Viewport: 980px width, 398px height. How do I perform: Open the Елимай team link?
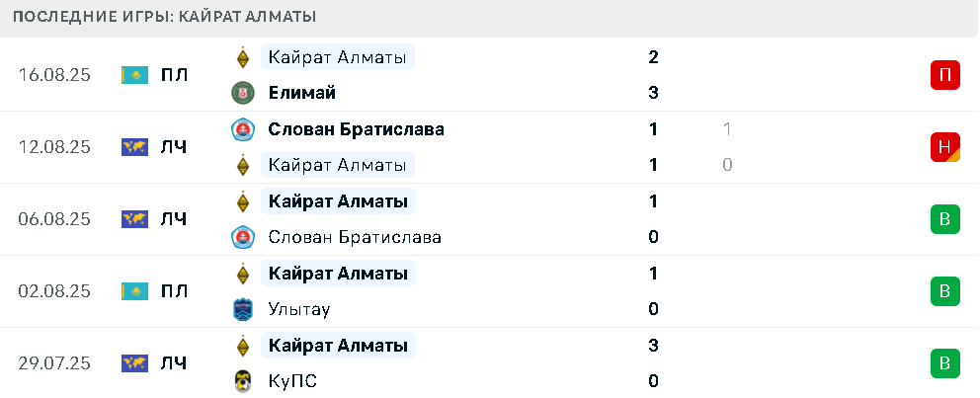(x=302, y=93)
